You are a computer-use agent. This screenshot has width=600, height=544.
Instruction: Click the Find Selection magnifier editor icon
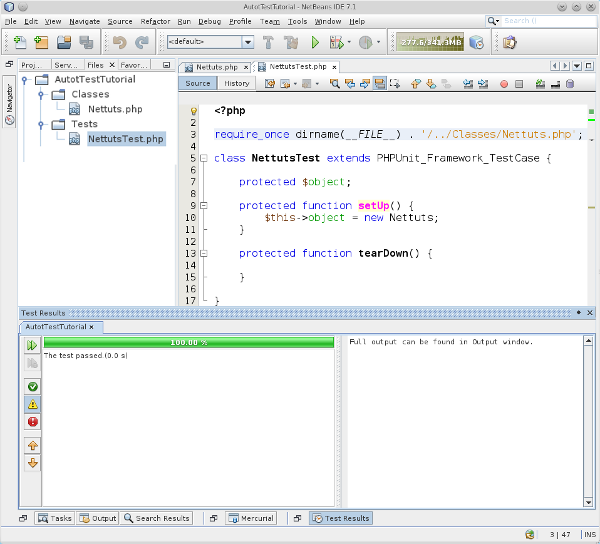click(x=334, y=84)
